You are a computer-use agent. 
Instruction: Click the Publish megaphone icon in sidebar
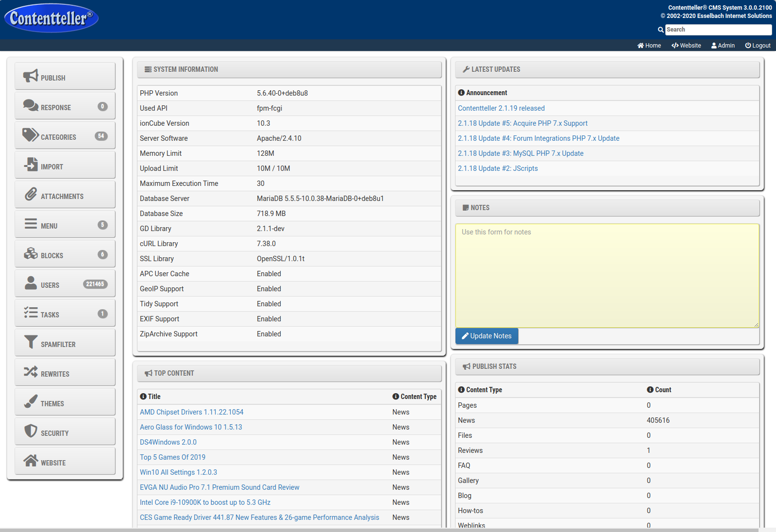tap(31, 76)
